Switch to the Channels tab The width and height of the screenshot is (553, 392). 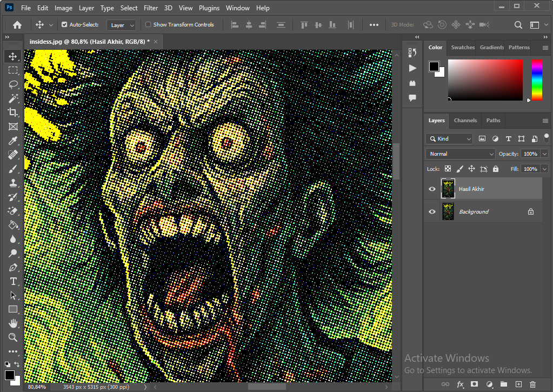click(465, 121)
